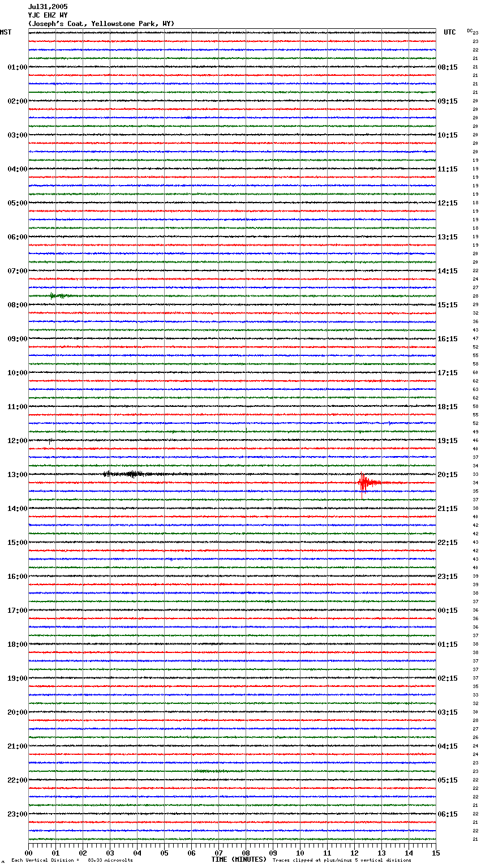Click the 16:15 UTC time label

point(448,339)
